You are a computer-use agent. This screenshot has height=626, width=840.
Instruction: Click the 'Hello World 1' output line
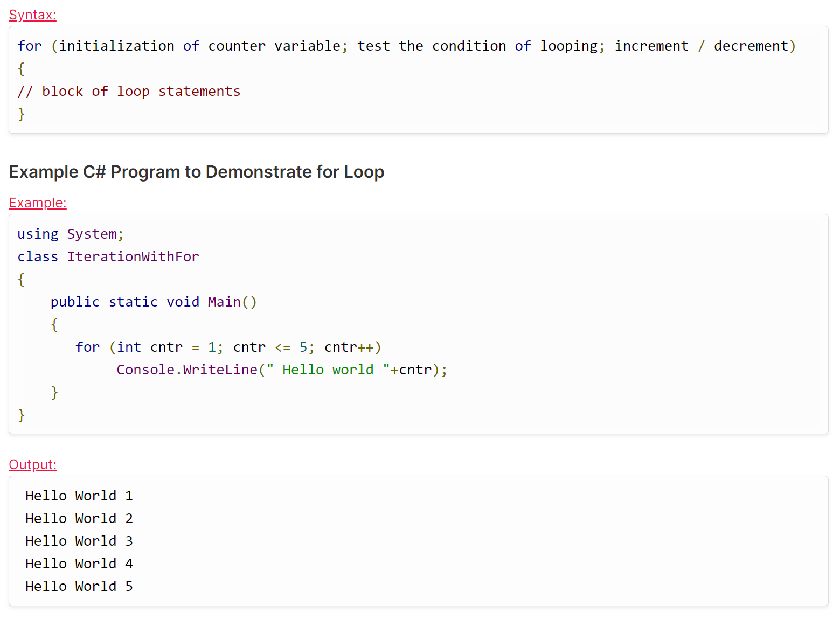(x=79, y=496)
